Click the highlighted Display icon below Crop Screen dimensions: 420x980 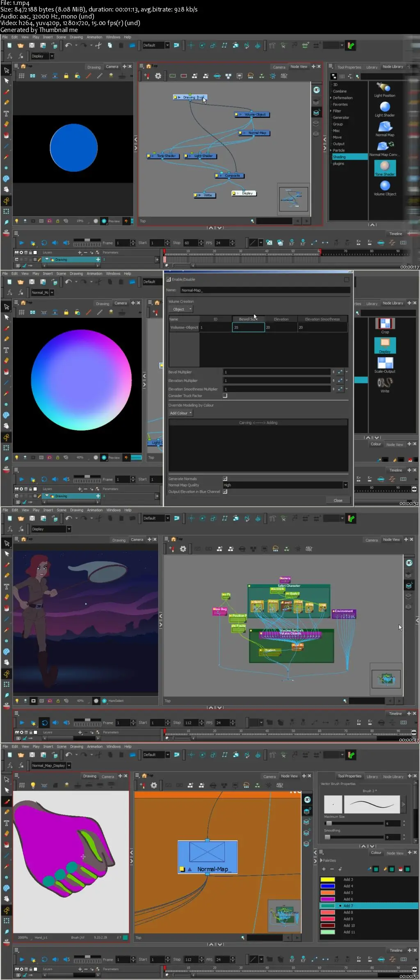coord(385,345)
